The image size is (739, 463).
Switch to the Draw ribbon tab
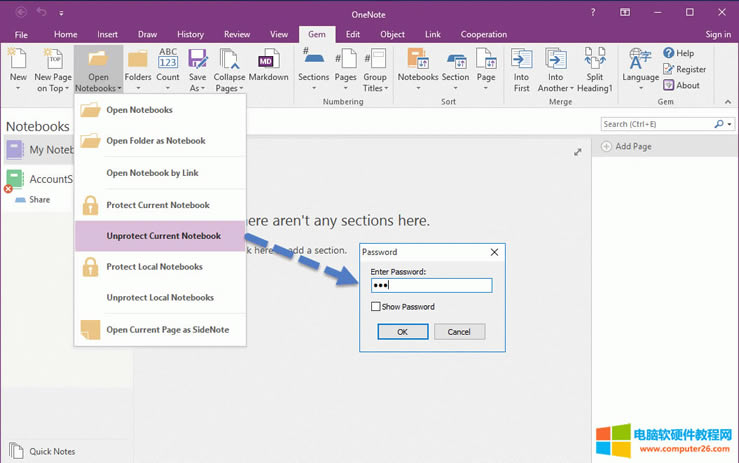click(x=148, y=34)
